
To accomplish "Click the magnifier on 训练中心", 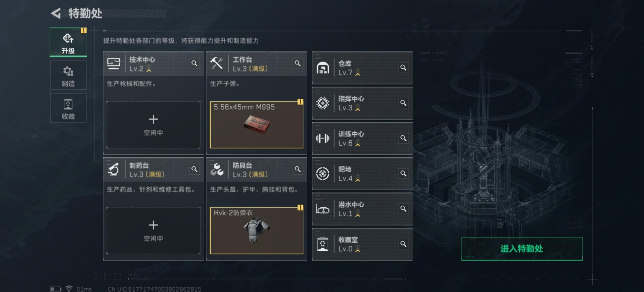I will 403,138.
